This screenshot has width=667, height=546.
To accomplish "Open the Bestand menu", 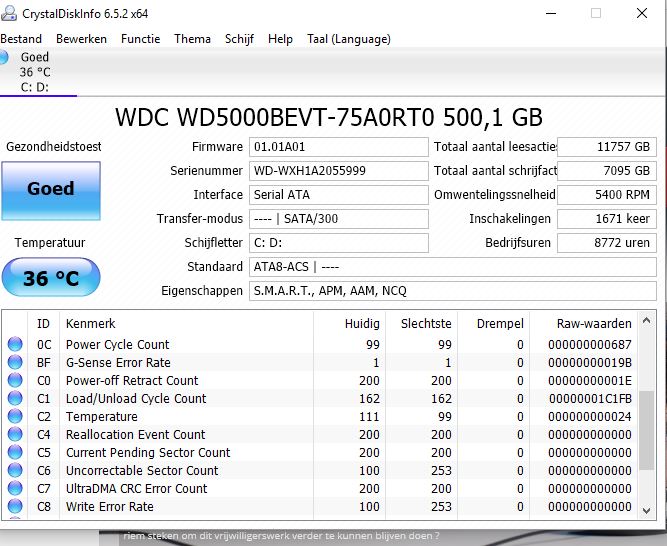I will tap(20, 39).
